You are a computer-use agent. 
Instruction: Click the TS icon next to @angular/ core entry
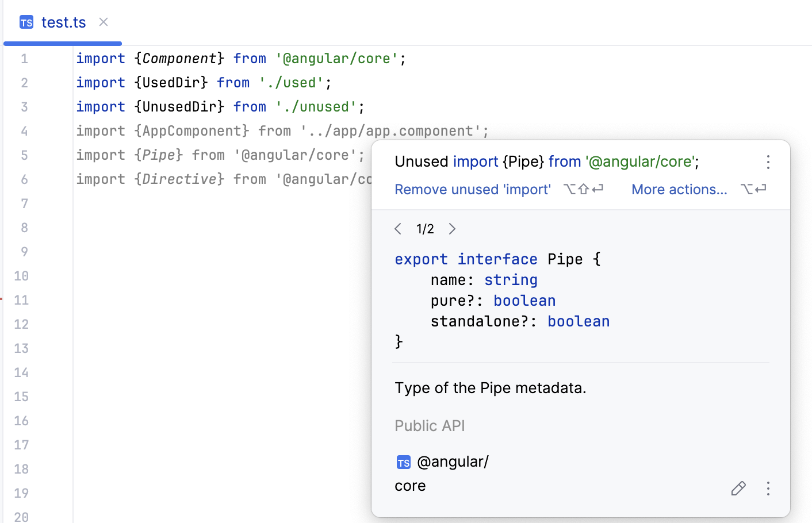click(404, 462)
